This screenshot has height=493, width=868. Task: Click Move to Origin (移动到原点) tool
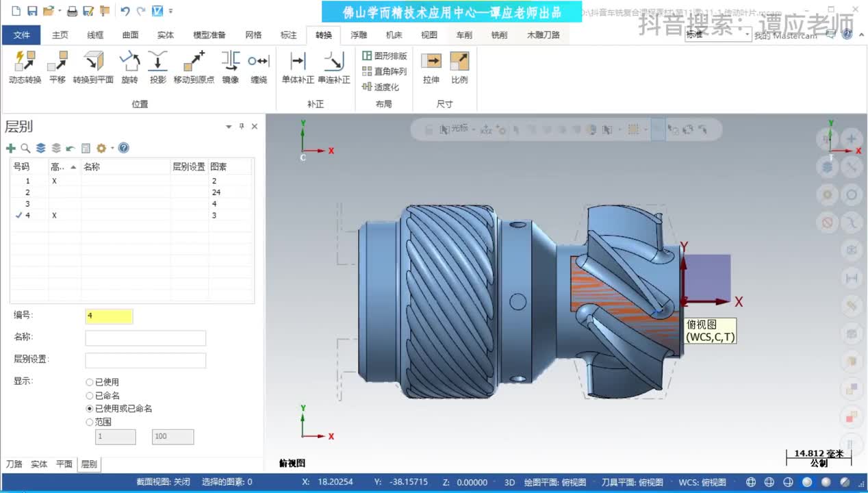(x=194, y=68)
